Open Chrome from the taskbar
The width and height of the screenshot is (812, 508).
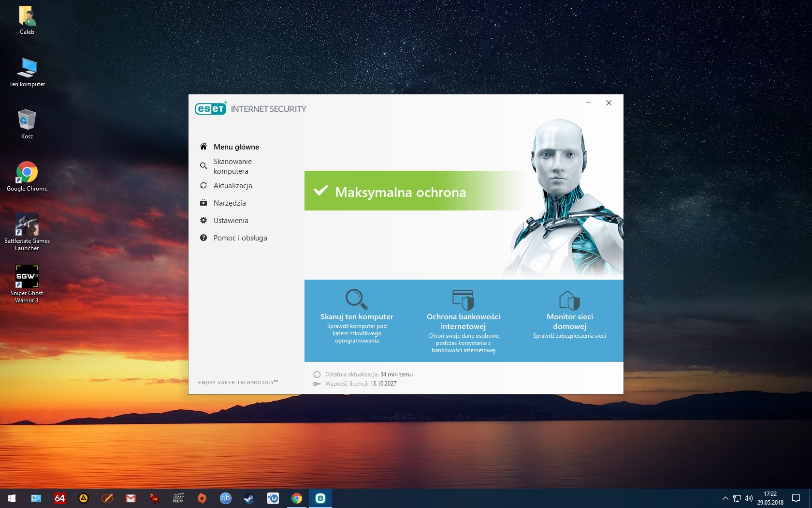coord(296,498)
